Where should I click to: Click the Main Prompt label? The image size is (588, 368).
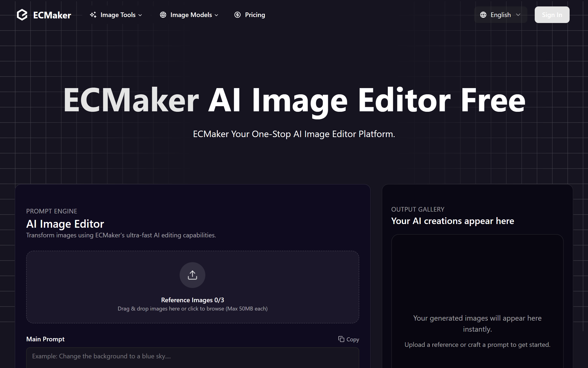(x=45, y=339)
